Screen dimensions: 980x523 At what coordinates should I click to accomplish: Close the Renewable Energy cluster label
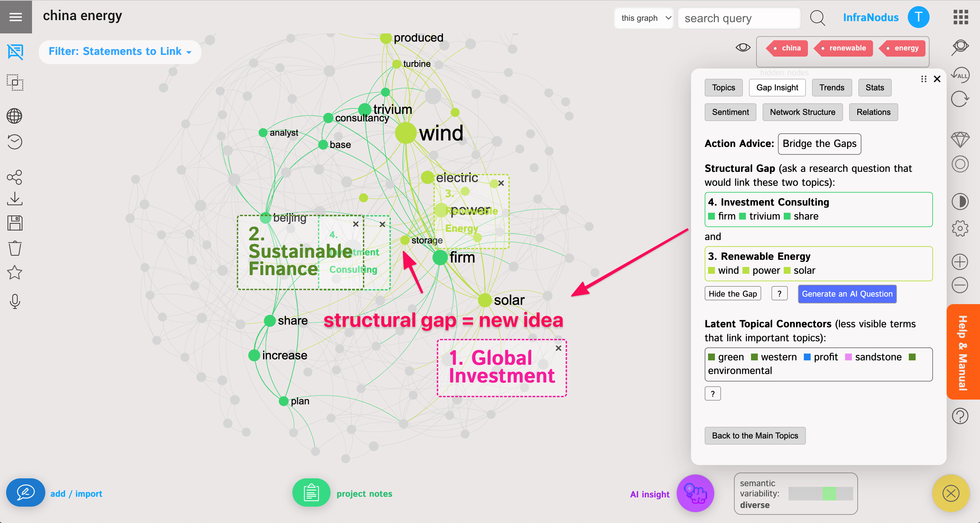coord(501,183)
